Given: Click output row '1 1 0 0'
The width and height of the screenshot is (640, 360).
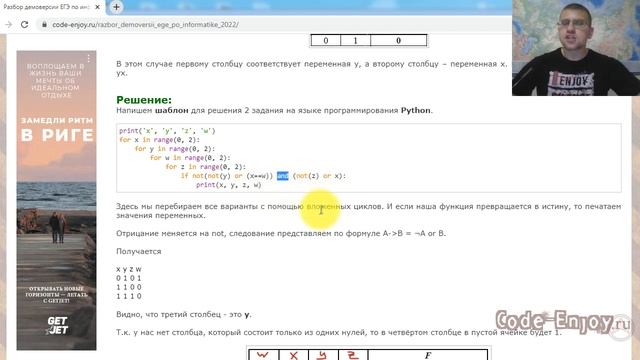Looking at the screenshot, I should tap(129, 287).
